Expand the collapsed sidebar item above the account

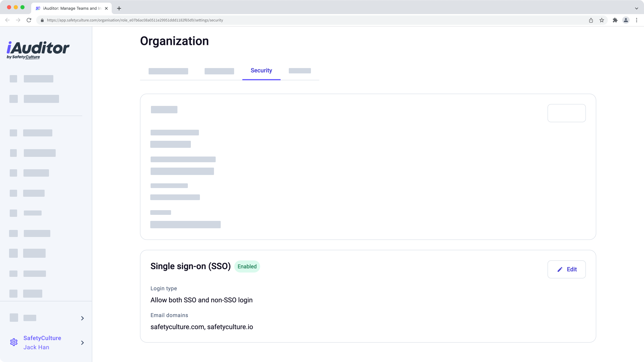click(83, 318)
